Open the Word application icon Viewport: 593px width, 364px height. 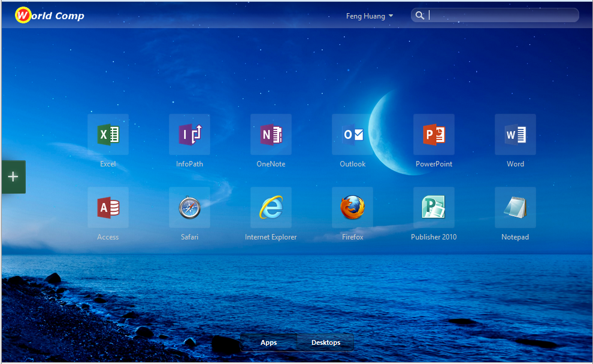click(x=515, y=135)
